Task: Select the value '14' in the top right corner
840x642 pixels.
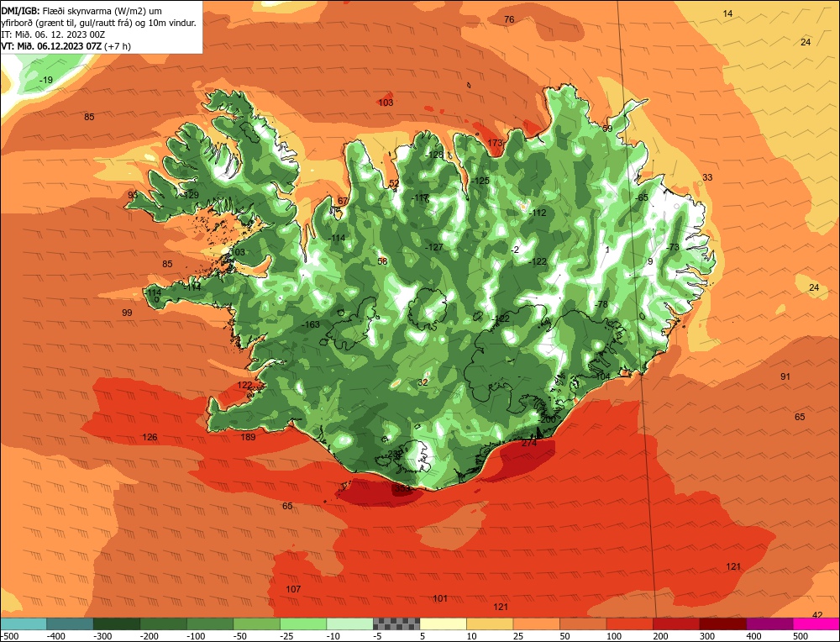Action: (x=727, y=13)
